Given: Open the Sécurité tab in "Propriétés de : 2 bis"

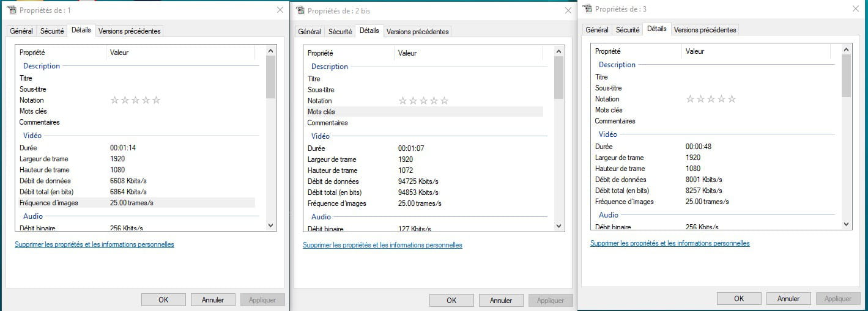Looking at the screenshot, I should point(339,32).
